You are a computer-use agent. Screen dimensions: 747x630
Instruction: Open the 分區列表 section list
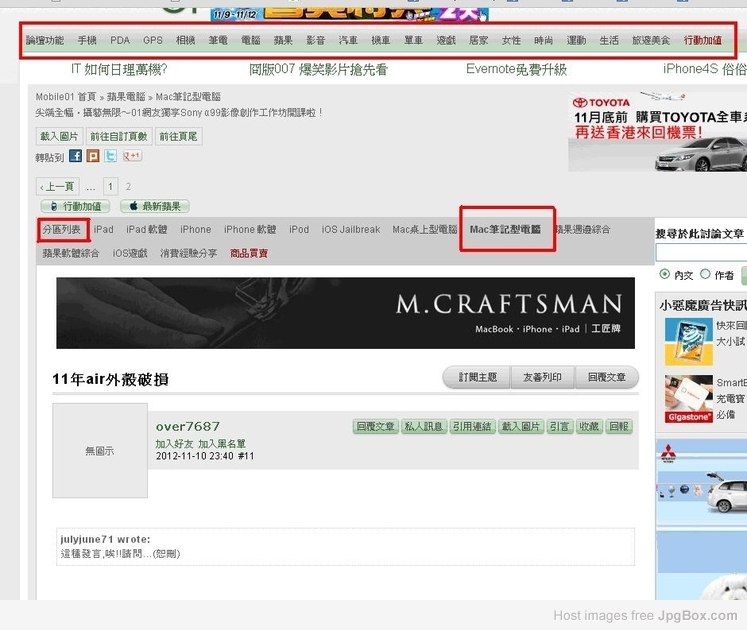[62, 229]
